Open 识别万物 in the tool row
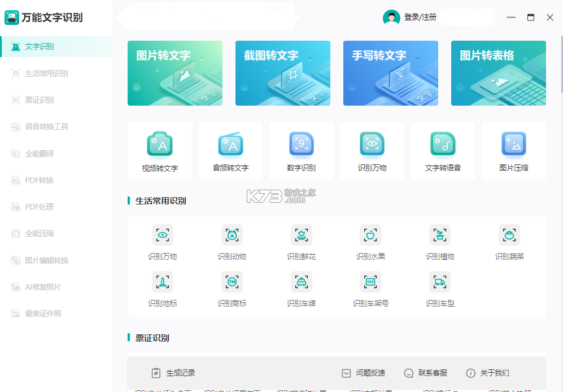 point(372,145)
